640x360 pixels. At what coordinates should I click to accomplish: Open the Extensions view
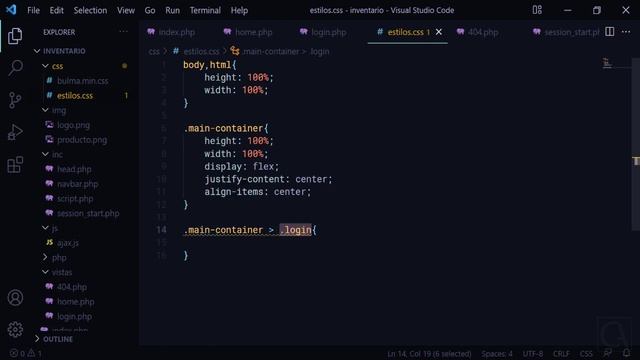(15, 165)
